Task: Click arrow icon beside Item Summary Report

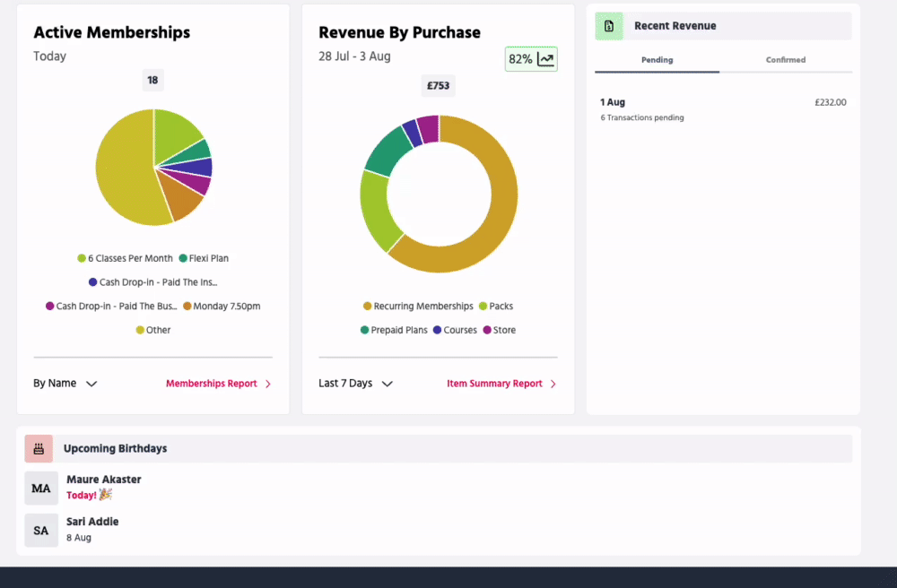Action: (553, 384)
